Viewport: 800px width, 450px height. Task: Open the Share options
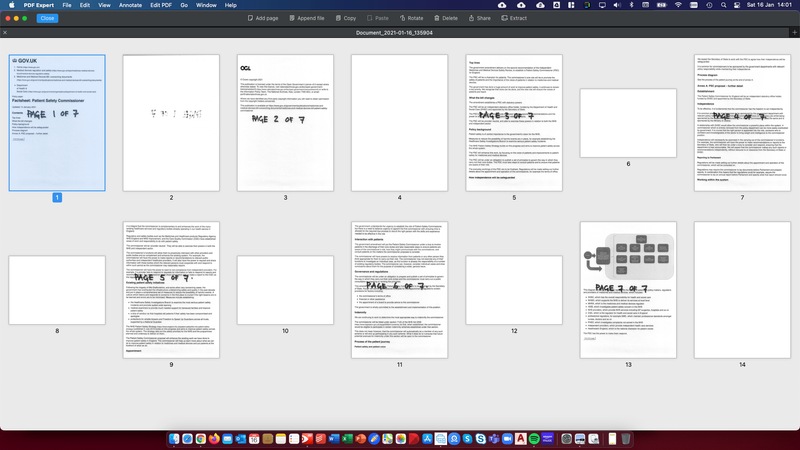pos(480,18)
